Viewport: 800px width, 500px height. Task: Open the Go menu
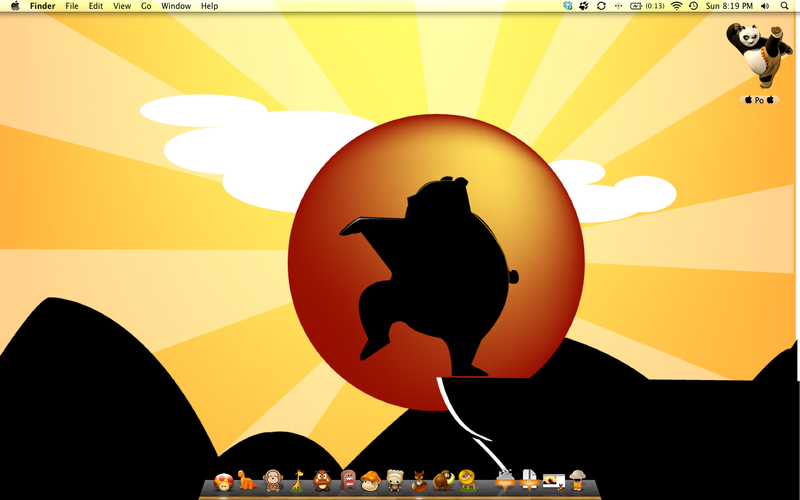[146, 6]
